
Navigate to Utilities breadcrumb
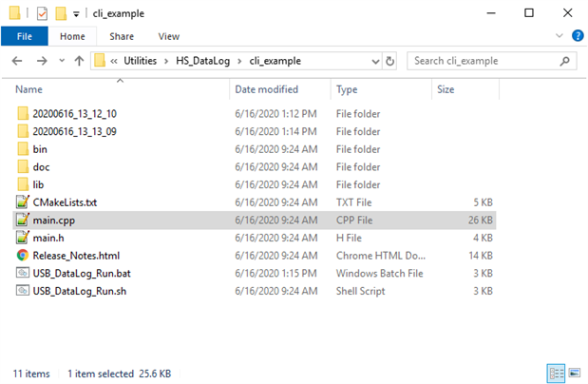(x=141, y=61)
